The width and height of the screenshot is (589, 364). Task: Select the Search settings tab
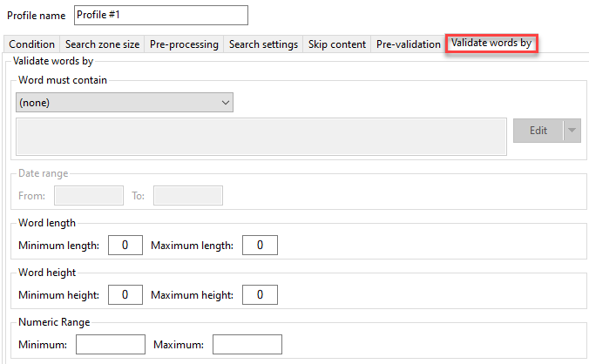(264, 44)
